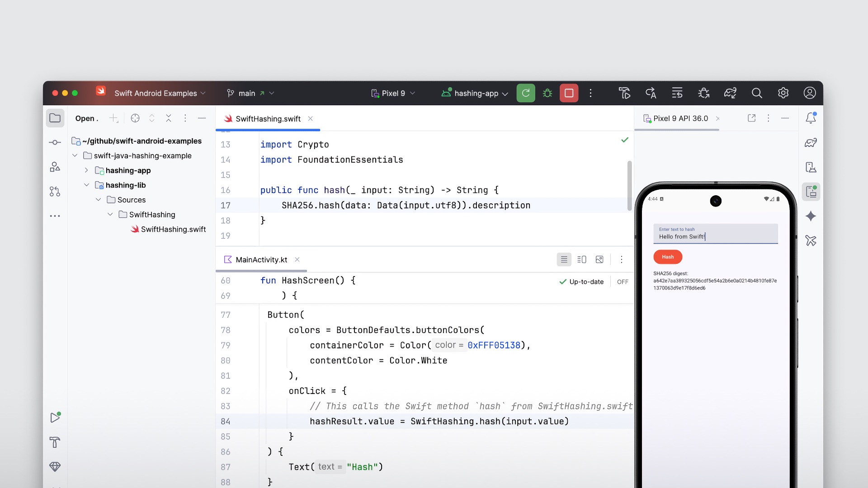Open Search everywhere with the magnifier icon
Image resolution: width=868 pixels, height=488 pixels.
tap(757, 93)
